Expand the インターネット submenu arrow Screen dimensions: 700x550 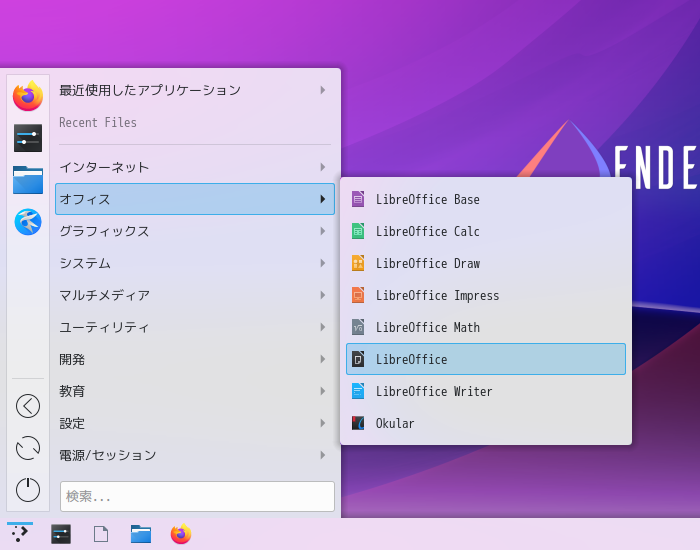coord(323,167)
